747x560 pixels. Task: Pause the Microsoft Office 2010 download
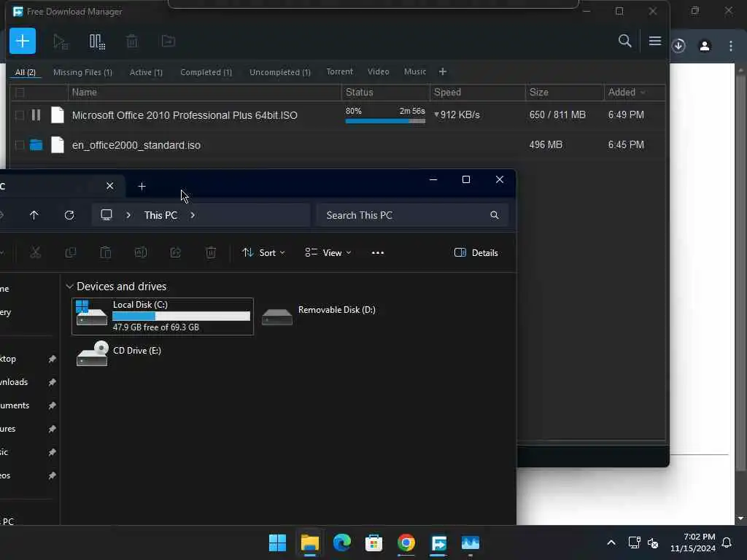(x=36, y=114)
